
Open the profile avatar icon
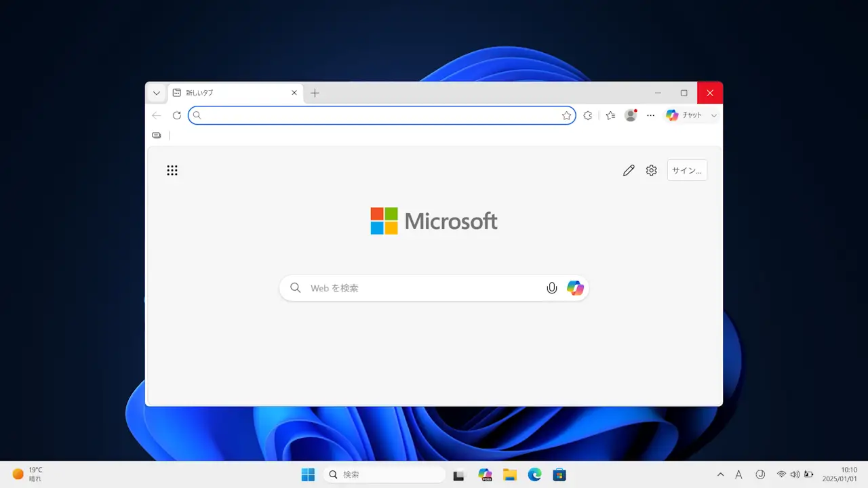click(x=631, y=115)
